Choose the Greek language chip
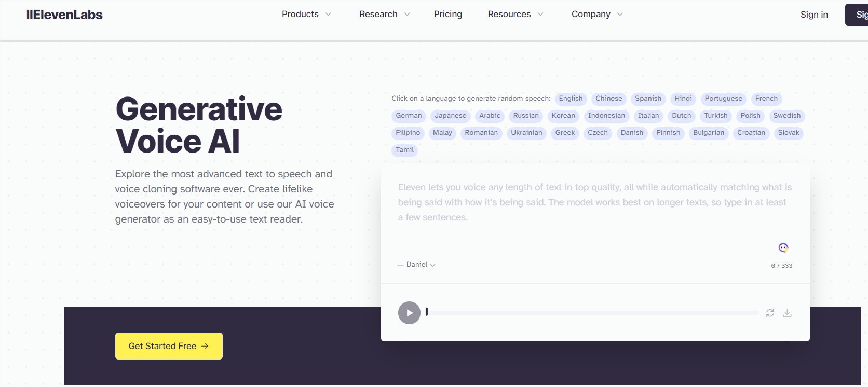The height and width of the screenshot is (387, 868). pyautogui.click(x=565, y=133)
